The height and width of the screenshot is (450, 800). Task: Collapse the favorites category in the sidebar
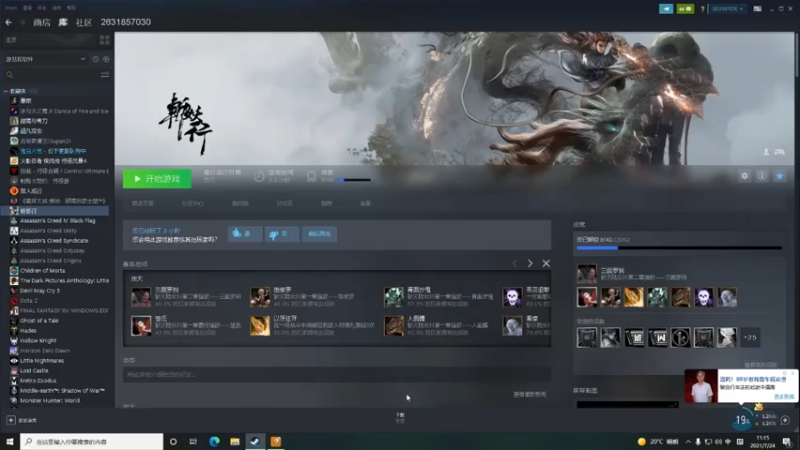(6, 91)
